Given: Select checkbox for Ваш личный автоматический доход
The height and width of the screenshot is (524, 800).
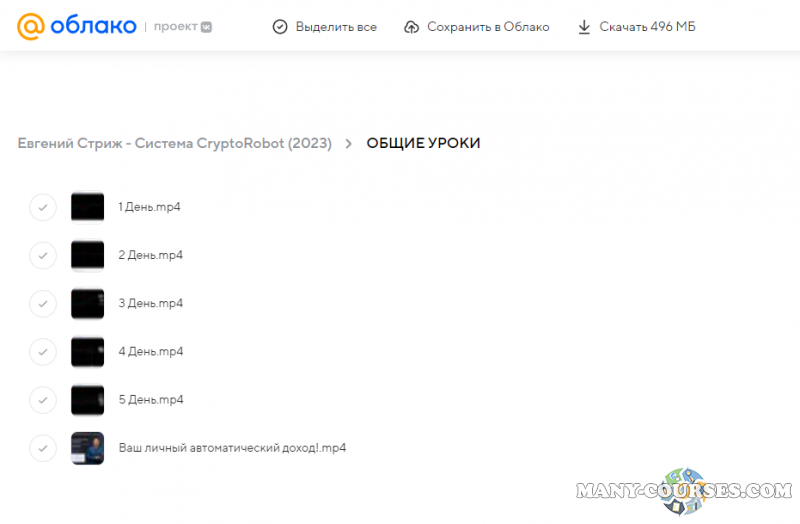Looking at the screenshot, I should (x=43, y=448).
